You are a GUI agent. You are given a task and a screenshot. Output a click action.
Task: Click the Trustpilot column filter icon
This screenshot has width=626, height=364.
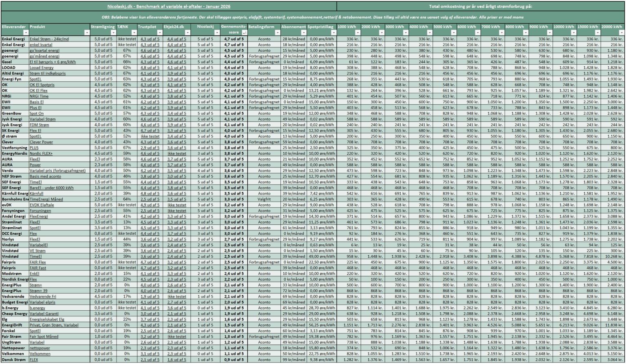159,32
